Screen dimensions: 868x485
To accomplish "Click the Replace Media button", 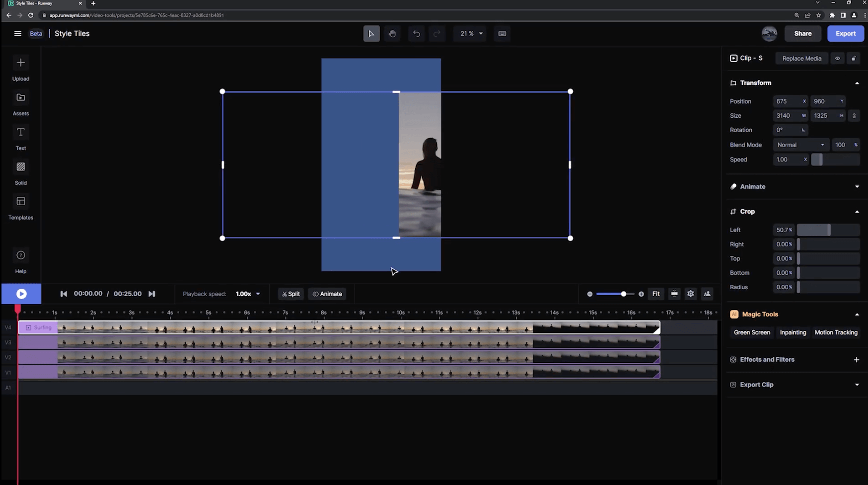I will [801, 58].
